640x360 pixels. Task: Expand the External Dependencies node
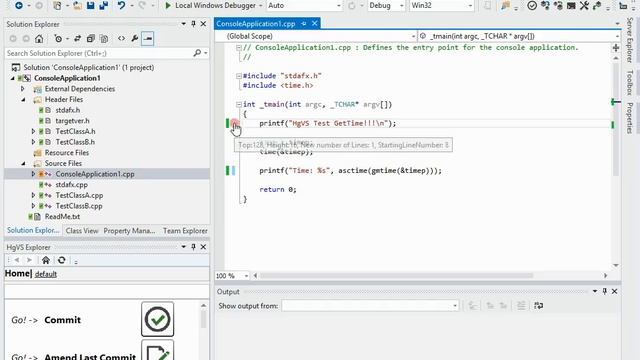23,89
